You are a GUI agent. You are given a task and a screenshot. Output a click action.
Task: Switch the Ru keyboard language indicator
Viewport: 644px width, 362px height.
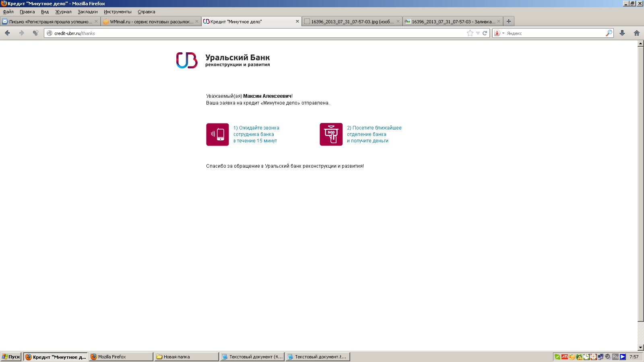(x=615, y=357)
